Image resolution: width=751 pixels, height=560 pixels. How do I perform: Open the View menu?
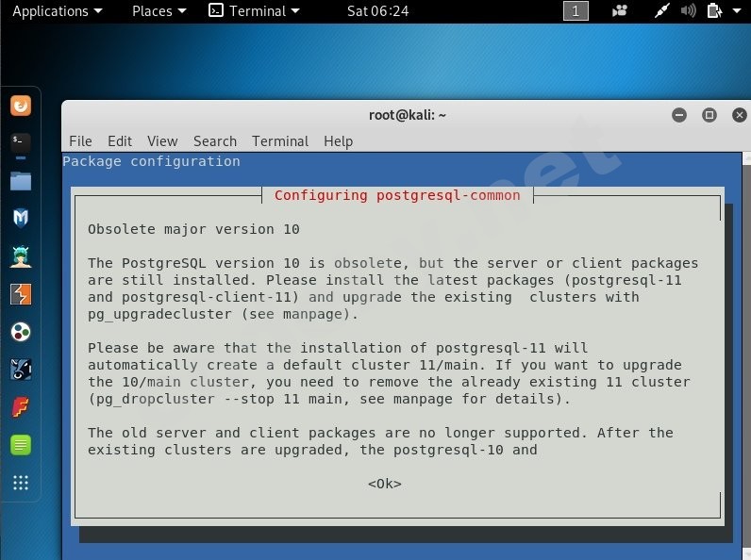[x=162, y=141]
